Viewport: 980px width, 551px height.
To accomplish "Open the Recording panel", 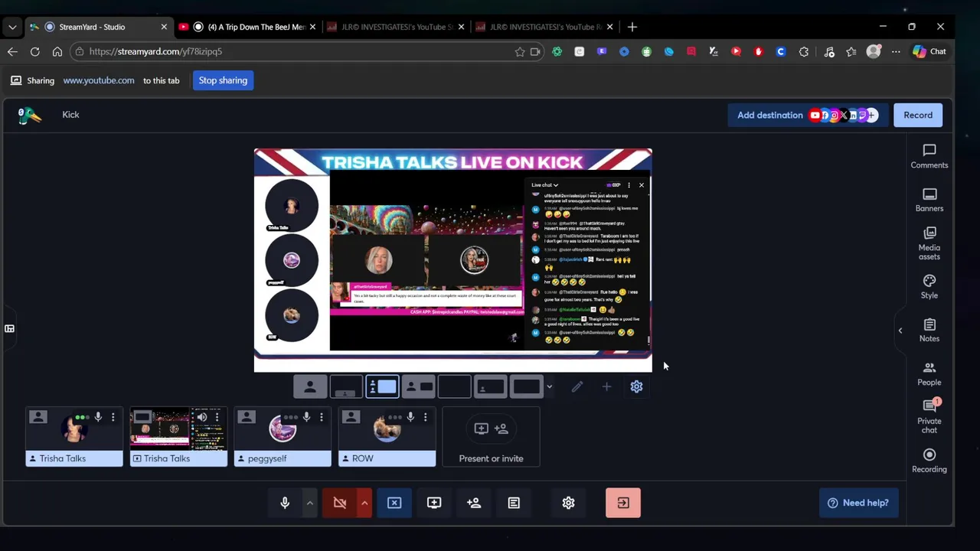I will pyautogui.click(x=929, y=461).
